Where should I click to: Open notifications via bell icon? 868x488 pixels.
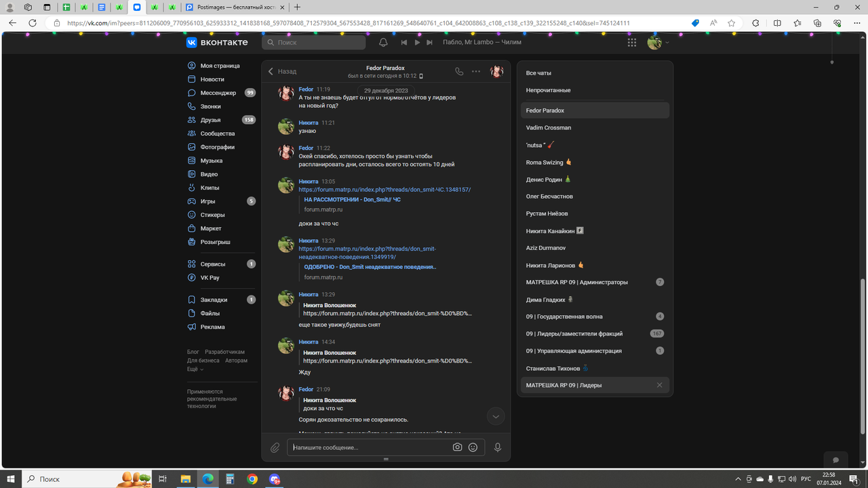click(x=382, y=42)
